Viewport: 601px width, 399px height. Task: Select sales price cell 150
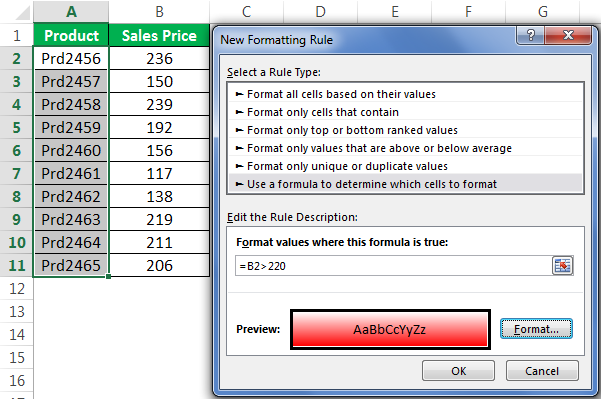pyautogui.click(x=159, y=81)
